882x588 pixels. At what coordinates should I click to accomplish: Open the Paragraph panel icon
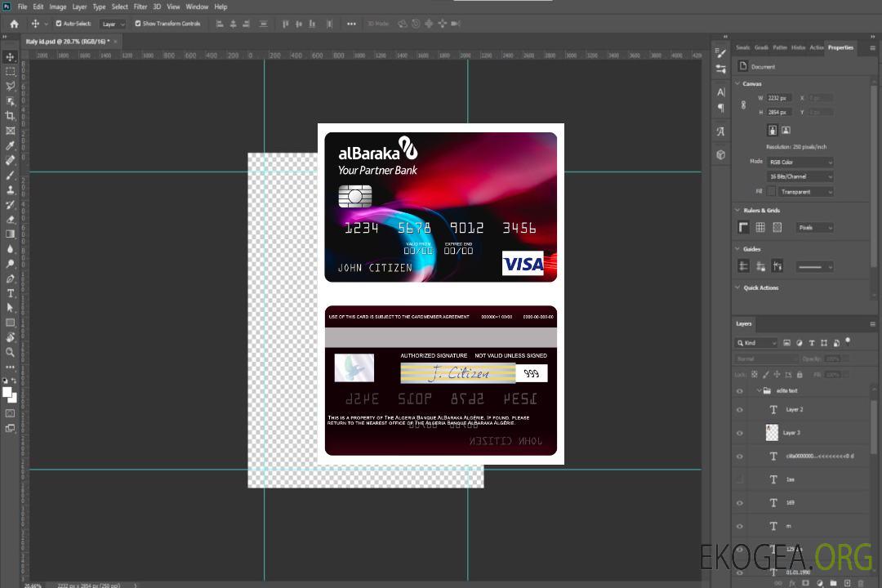click(720, 108)
